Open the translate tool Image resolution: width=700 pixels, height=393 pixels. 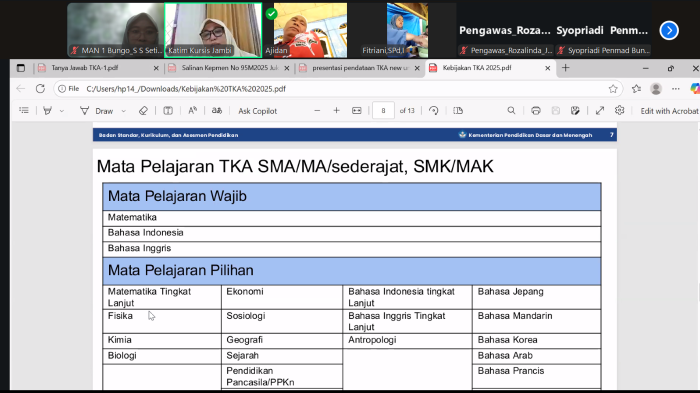[217, 110]
